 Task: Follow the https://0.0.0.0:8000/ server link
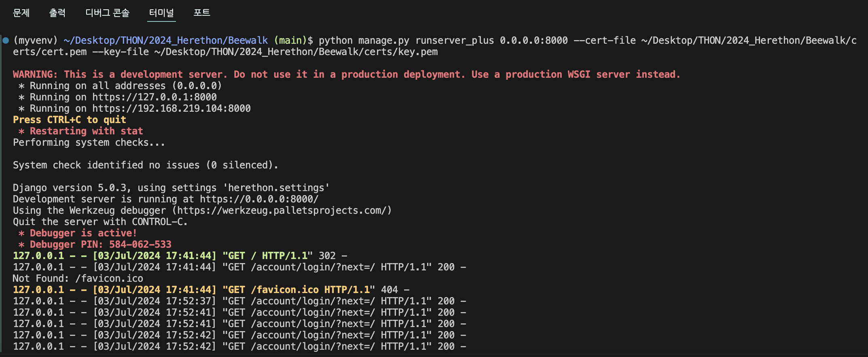259,199
